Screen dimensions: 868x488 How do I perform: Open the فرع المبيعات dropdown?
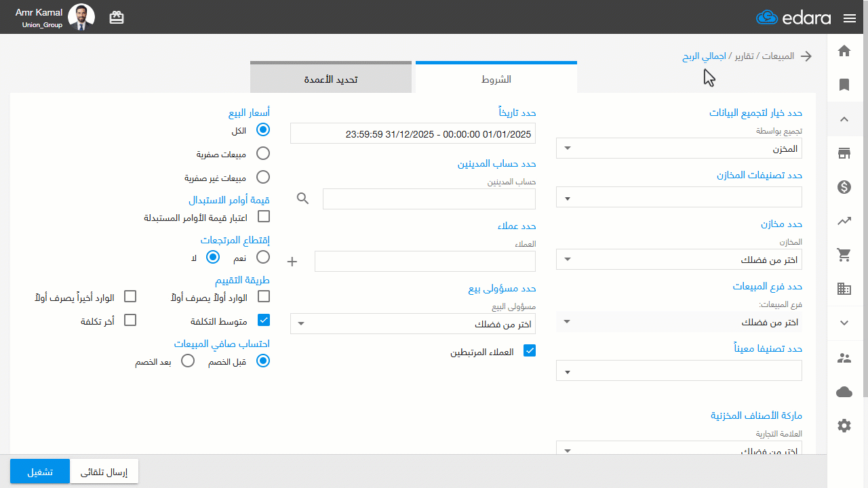click(679, 322)
